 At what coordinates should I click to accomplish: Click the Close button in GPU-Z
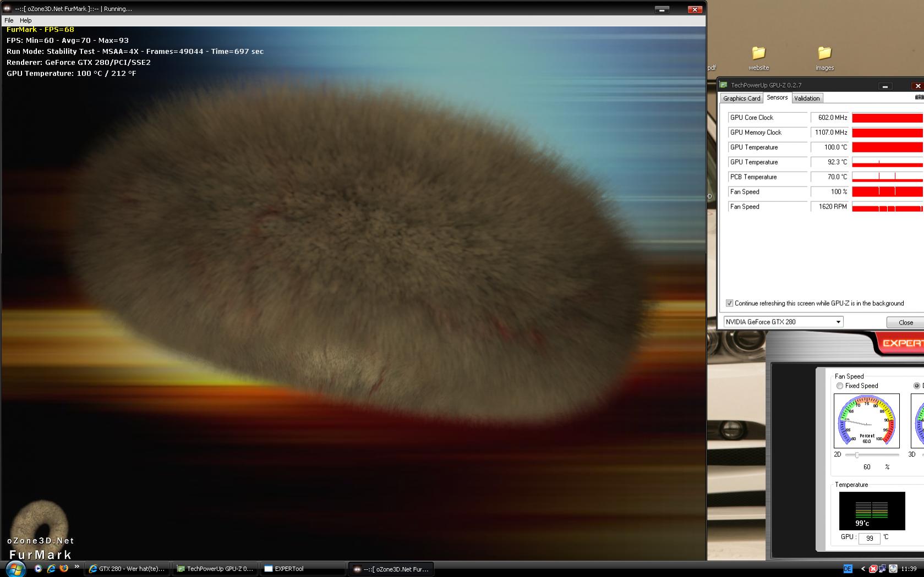[x=905, y=322]
